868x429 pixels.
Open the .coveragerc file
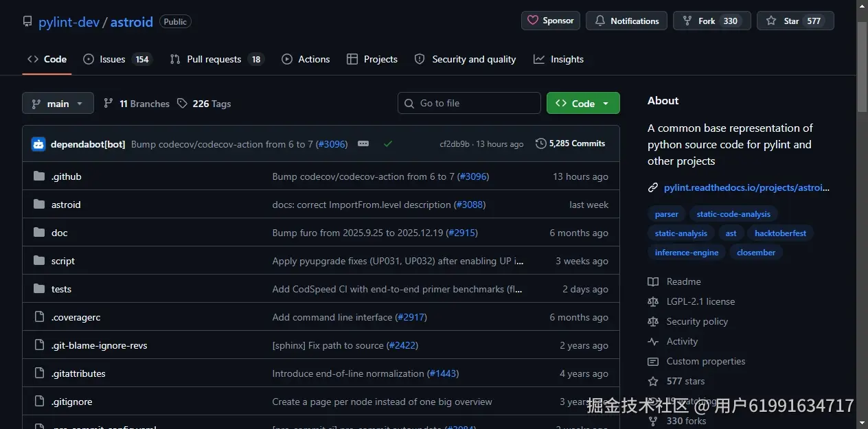point(76,317)
